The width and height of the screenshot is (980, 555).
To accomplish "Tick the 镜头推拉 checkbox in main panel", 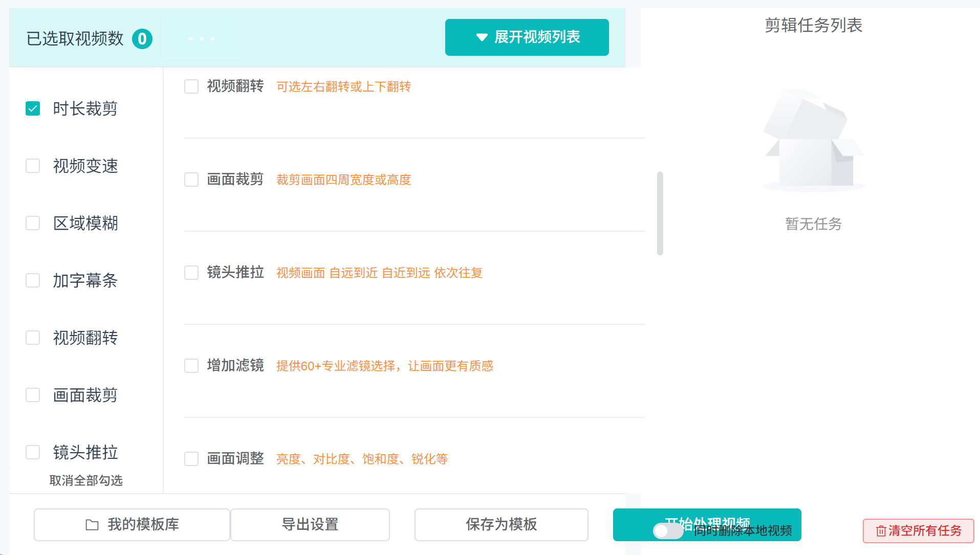I will click(191, 273).
